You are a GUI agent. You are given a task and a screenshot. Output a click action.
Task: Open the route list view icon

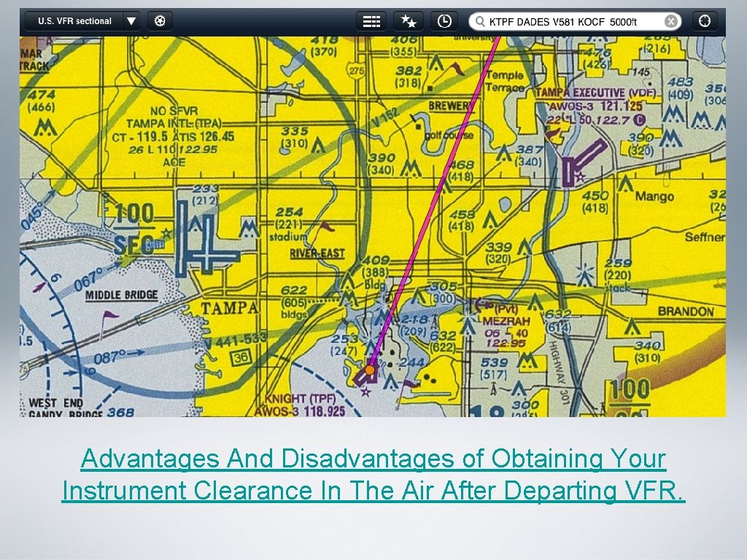371,21
